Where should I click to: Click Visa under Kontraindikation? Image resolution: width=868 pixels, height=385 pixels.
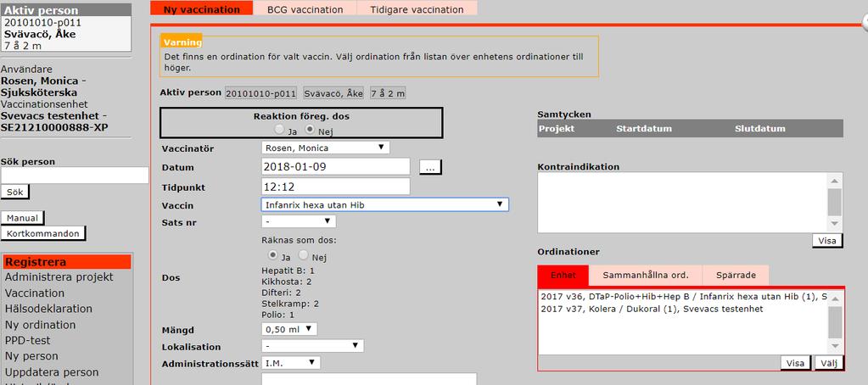point(827,241)
